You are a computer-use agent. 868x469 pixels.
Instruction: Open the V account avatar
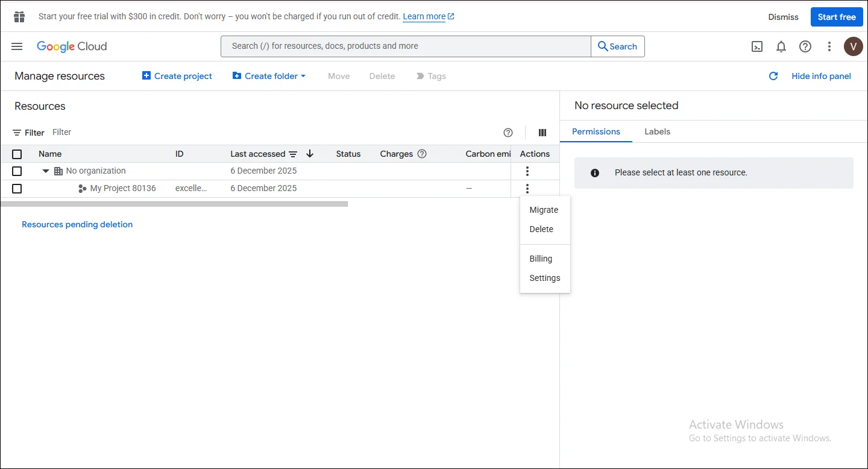[x=854, y=46]
